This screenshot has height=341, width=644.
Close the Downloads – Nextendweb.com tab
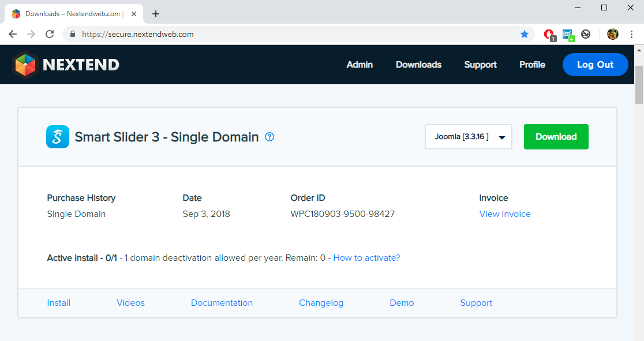(134, 14)
